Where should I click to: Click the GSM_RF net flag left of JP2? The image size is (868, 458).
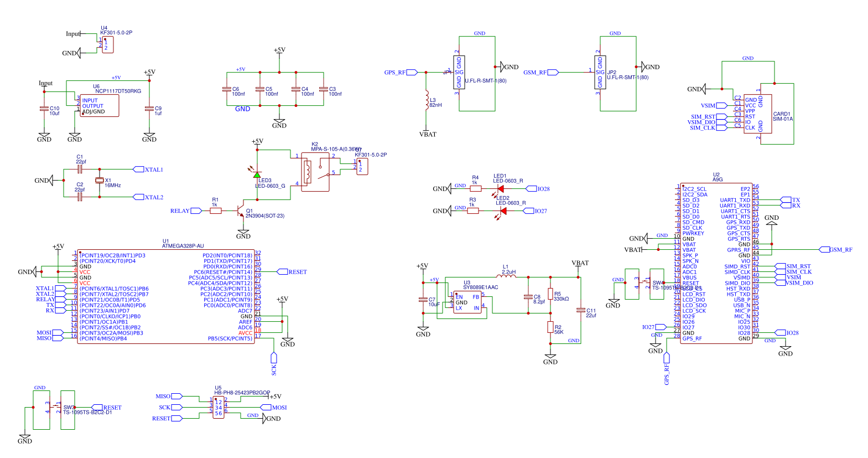click(x=541, y=73)
